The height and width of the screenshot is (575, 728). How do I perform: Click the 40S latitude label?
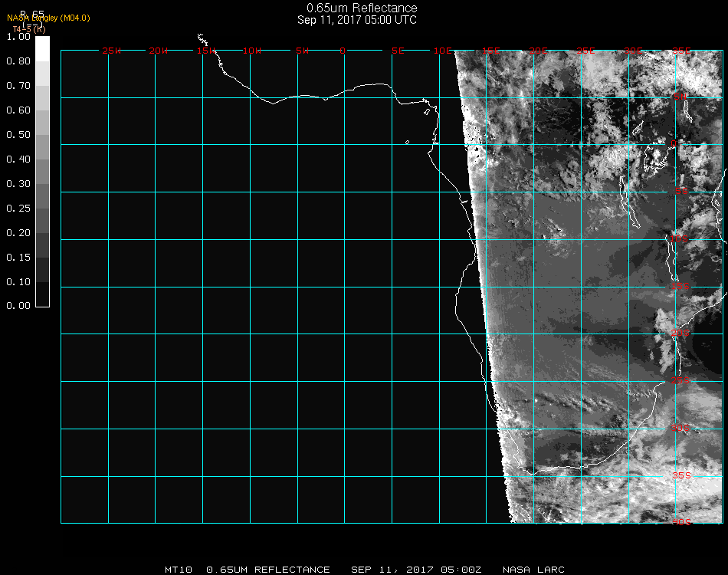coord(680,522)
